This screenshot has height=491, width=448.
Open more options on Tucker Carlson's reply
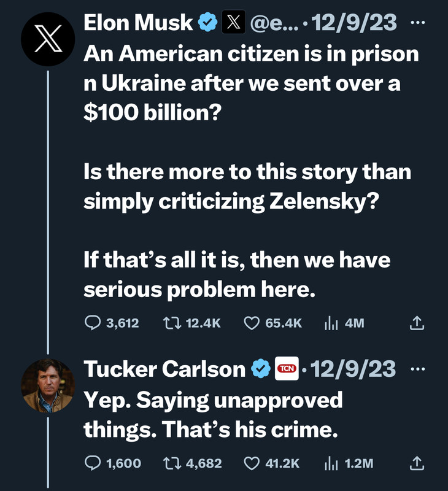tap(417, 369)
